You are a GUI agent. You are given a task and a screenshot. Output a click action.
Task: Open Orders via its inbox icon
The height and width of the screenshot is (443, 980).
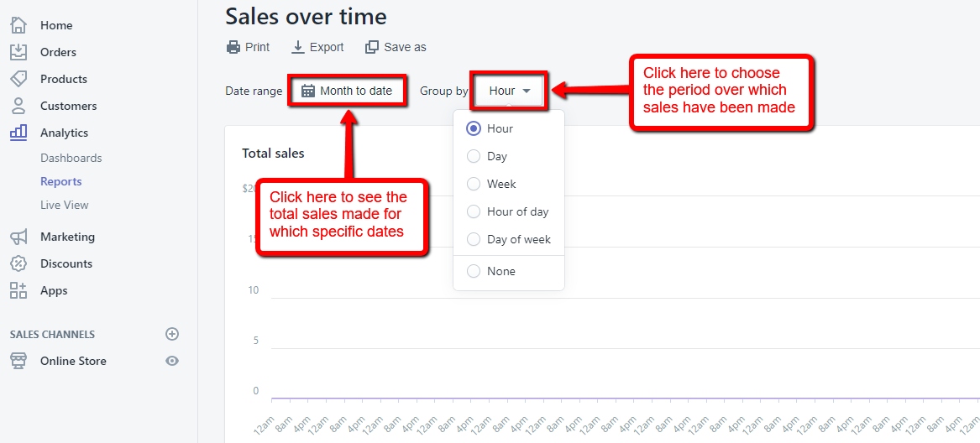tap(18, 52)
